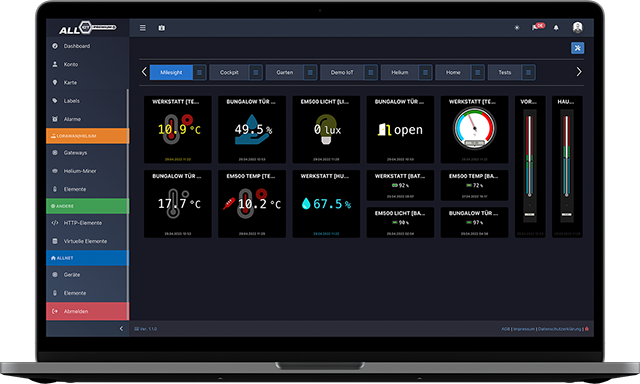Switch theme with the sun icon
640x384 pixels.
(517, 28)
